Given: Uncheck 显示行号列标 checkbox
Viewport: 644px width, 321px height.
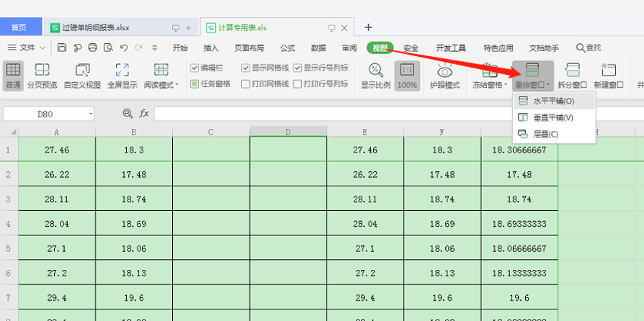Looking at the screenshot, I should 298,68.
